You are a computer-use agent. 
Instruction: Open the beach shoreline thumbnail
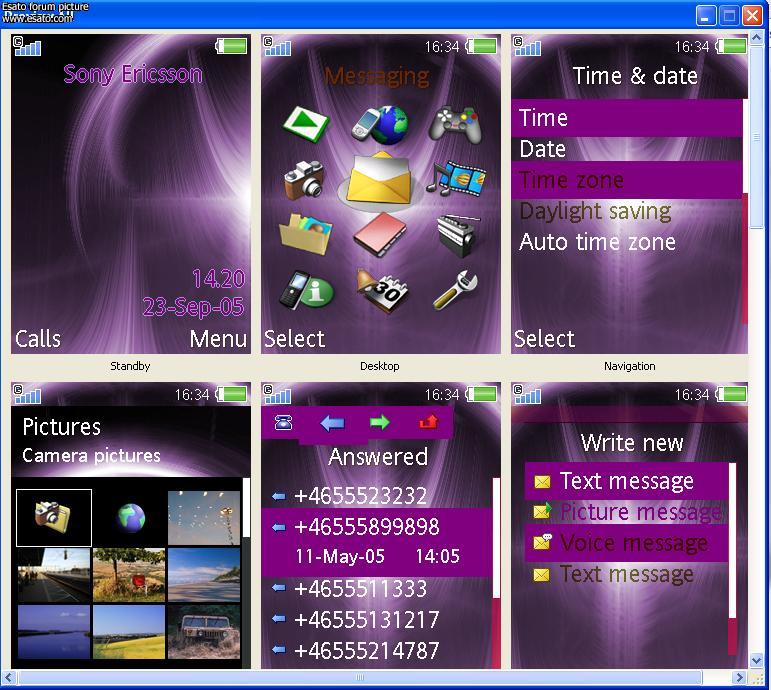(x=204, y=575)
